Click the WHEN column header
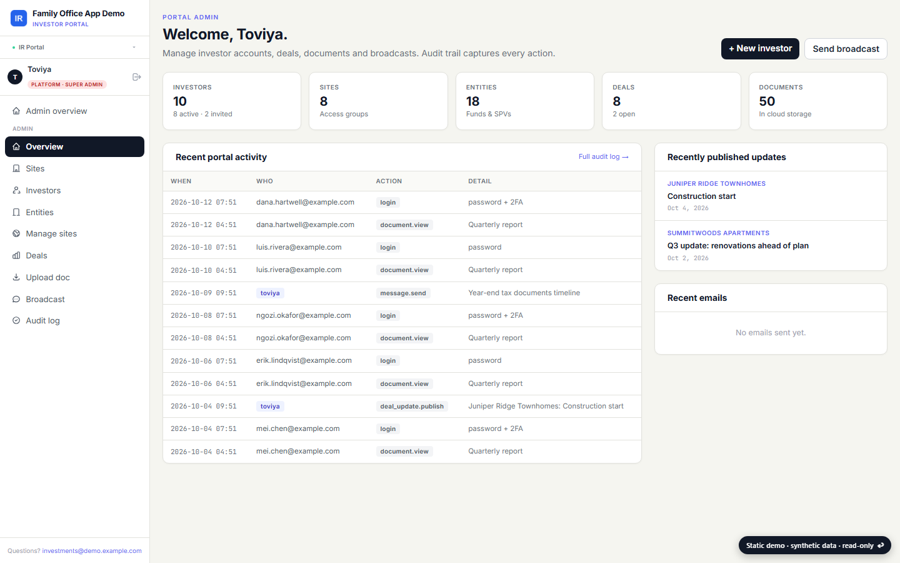 (x=181, y=181)
